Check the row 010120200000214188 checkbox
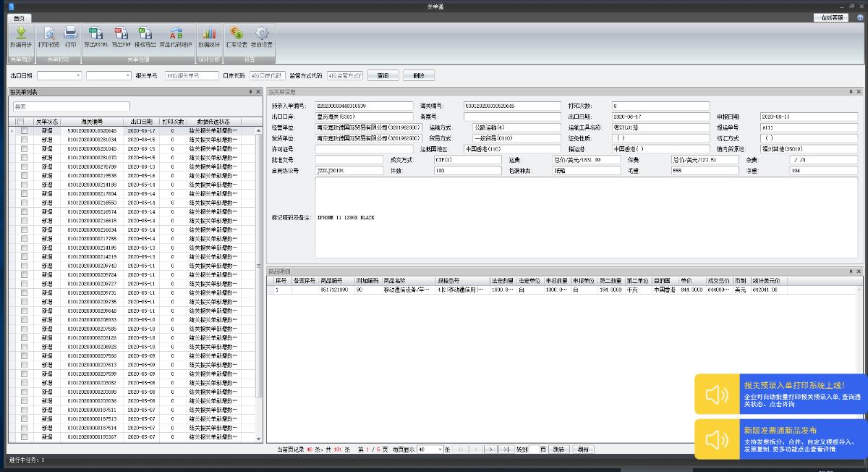Image resolution: width=868 pixels, height=472 pixels. coord(24,185)
